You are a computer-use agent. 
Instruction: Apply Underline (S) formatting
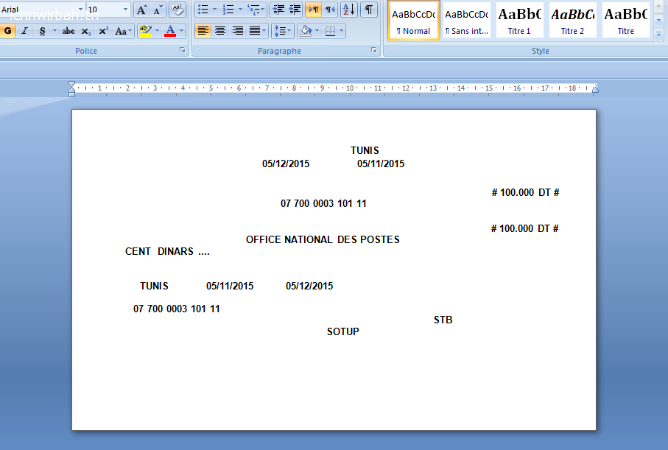[42, 31]
